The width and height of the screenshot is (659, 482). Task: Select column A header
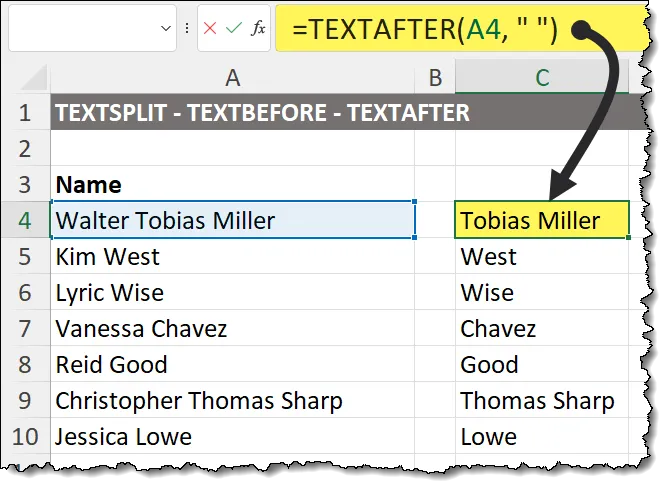pyautogui.click(x=232, y=77)
